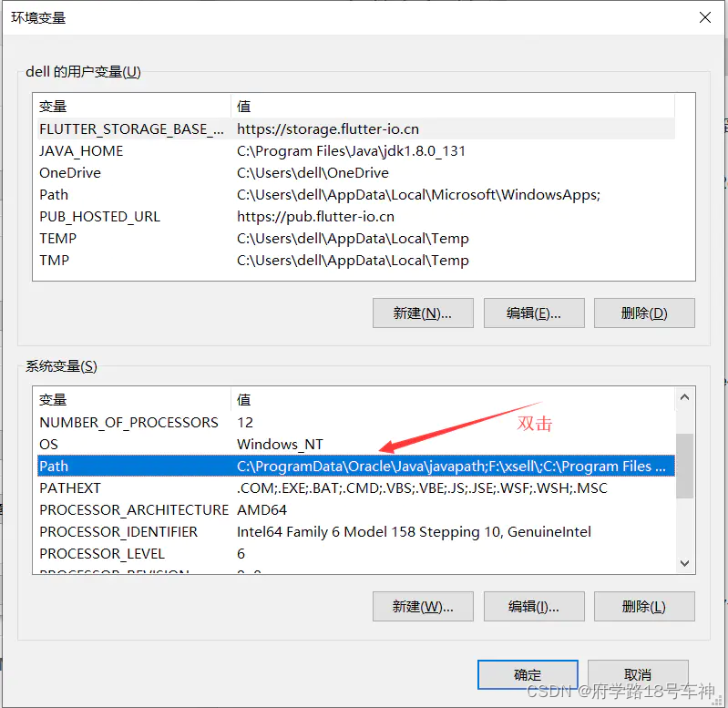Viewport: 728px width, 708px height.
Task: Select PROCESSOR_ARCHITECTURE system variable
Action: [356, 509]
